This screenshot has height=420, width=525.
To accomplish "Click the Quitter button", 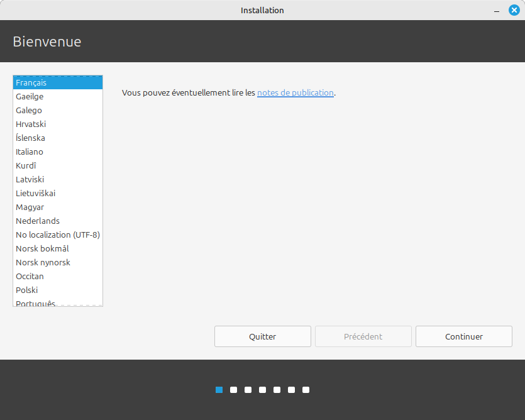I will [x=263, y=336].
